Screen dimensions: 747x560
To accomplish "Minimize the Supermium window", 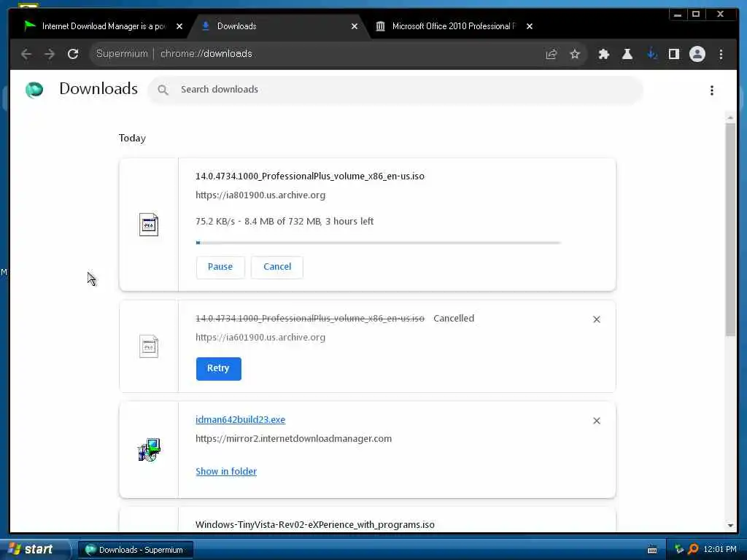I will coord(678,15).
